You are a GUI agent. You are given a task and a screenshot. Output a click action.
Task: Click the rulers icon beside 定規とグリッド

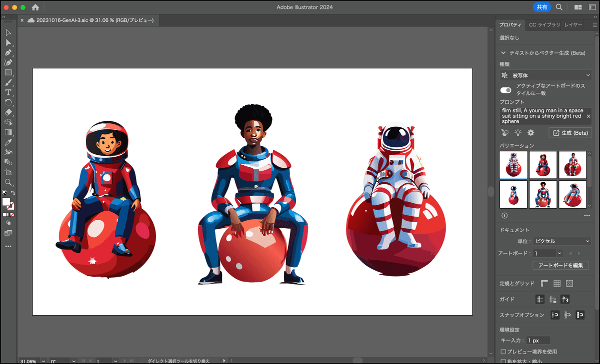coord(544,283)
